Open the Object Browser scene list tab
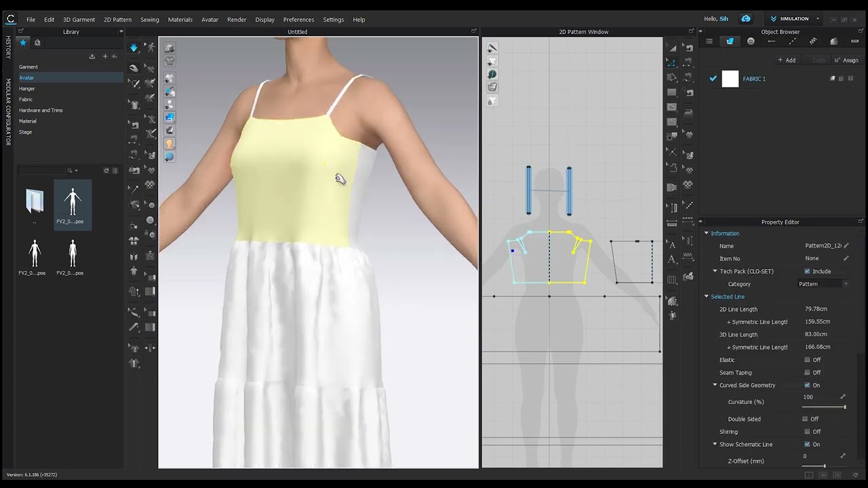Viewport: 868px width, 488px height. point(709,41)
